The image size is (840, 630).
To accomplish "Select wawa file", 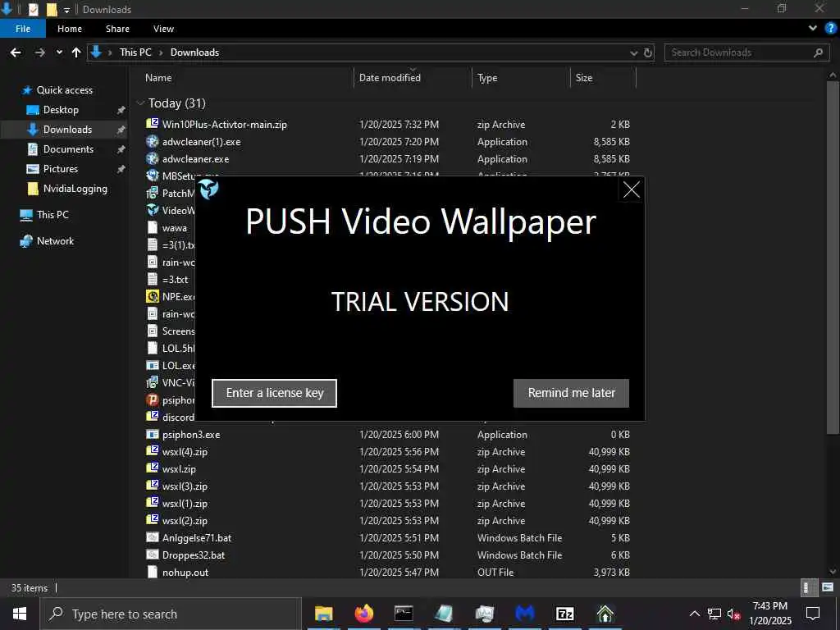I will pyautogui.click(x=174, y=228).
